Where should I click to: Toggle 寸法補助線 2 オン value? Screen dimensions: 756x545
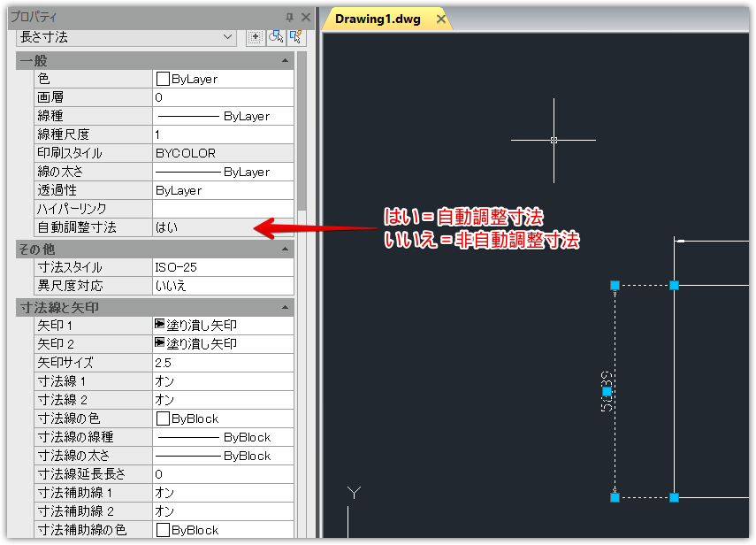tap(223, 511)
